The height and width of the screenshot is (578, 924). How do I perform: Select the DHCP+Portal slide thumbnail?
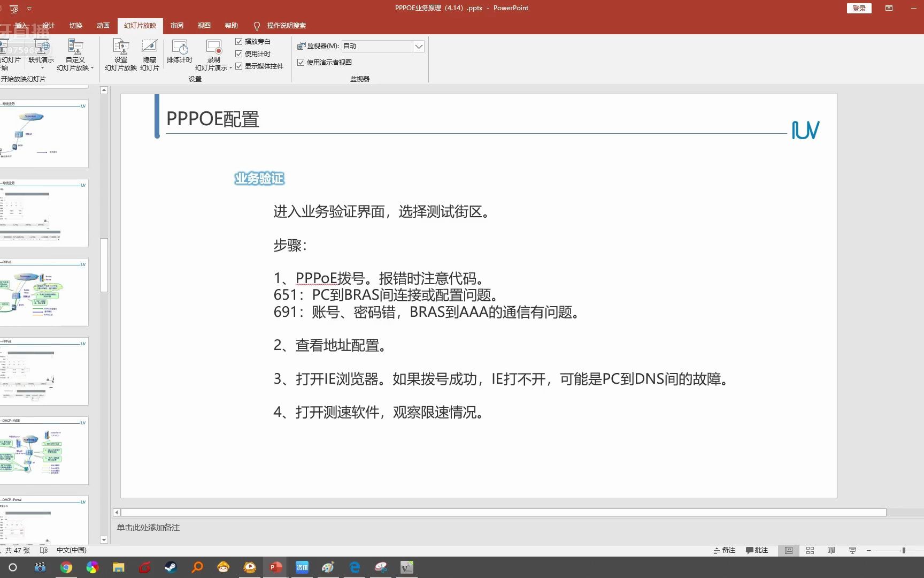pos(44,520)
